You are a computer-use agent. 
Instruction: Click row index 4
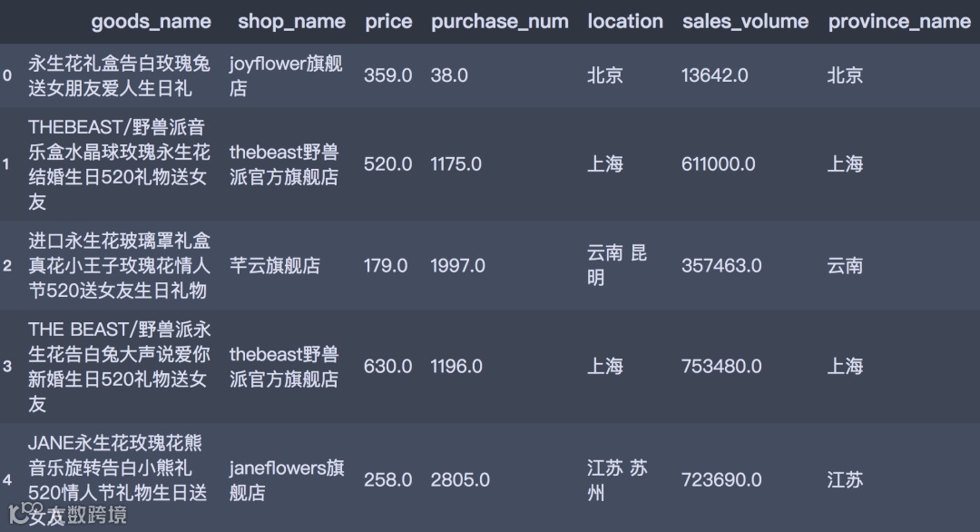7,479
